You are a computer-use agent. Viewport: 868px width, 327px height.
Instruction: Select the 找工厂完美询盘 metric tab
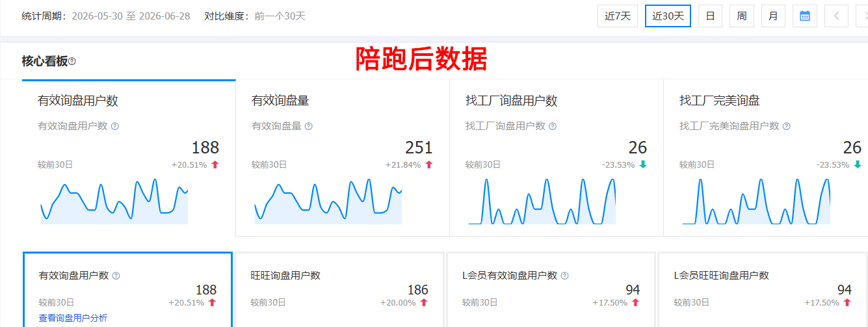766,158
